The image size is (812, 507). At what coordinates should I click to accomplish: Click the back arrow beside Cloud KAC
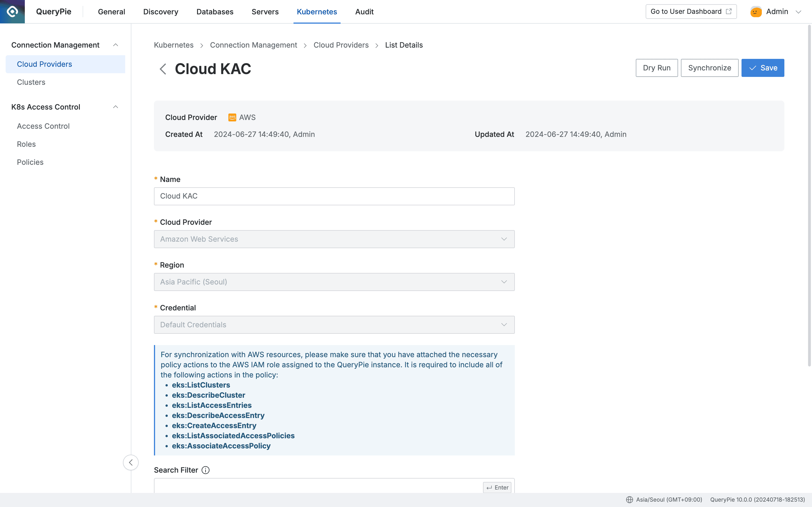click(163, 69)
